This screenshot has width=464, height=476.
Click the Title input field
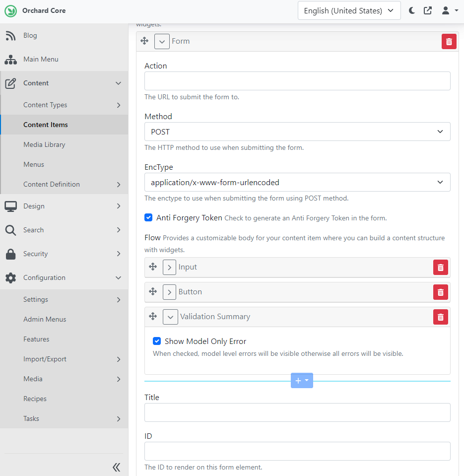297,412
